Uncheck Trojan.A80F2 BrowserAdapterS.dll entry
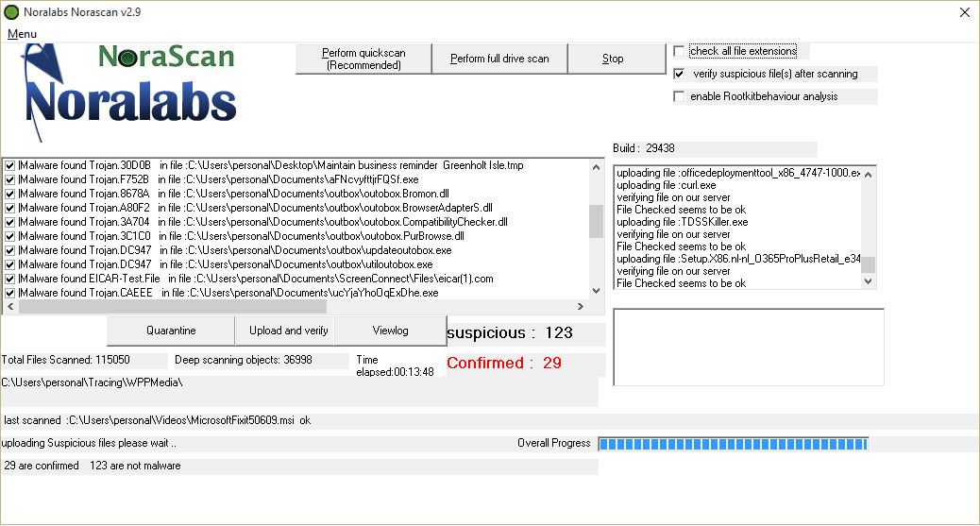The width and height of the screenshot is (980, 526). 10,208
